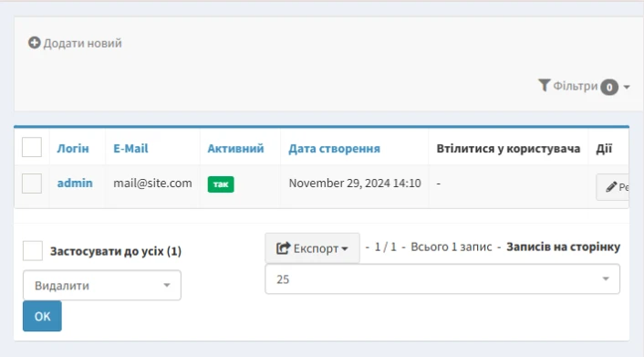This screenshot has height=357, width=644.
Task: Open the records per page dropdown showing 25
Action: point(442,279)
